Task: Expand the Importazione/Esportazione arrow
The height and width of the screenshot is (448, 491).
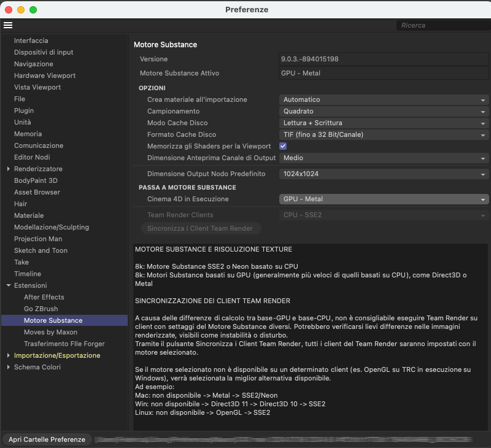Action: coord(9,356)
